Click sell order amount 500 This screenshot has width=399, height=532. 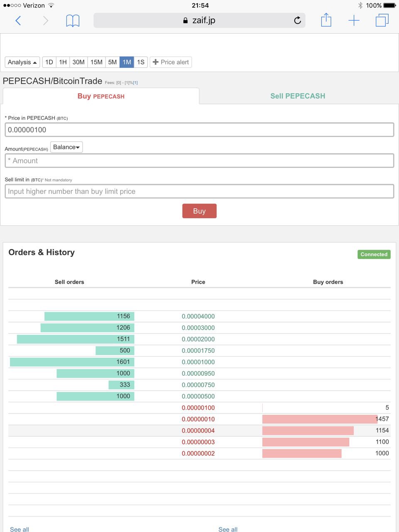pos(125,350)
